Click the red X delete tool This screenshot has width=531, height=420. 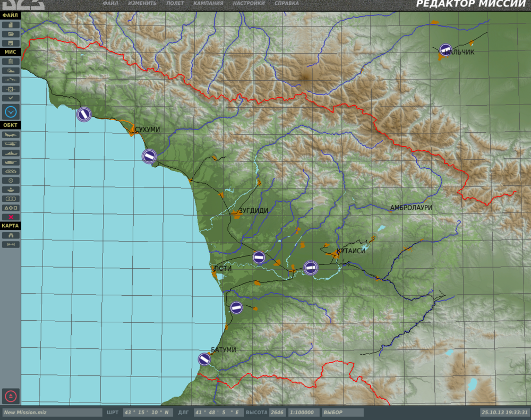[11, 217]
